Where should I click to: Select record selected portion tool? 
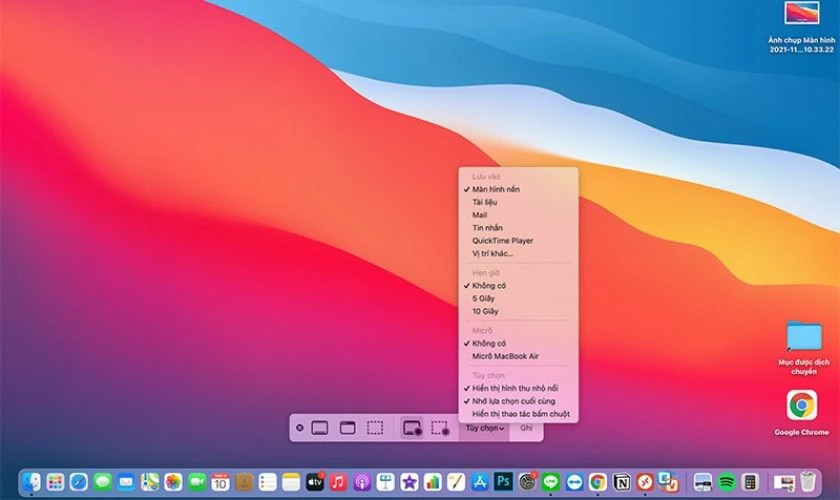(x=439, y=428)
